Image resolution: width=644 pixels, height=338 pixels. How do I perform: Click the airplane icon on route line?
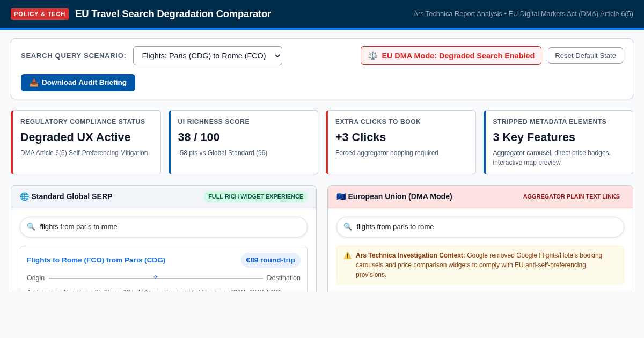(x=156, y=277)
